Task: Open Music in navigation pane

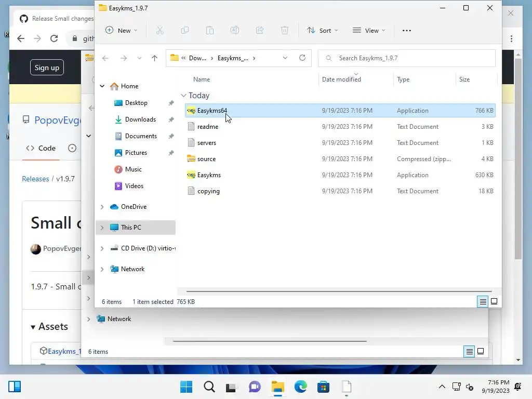Action: (133, 169)
